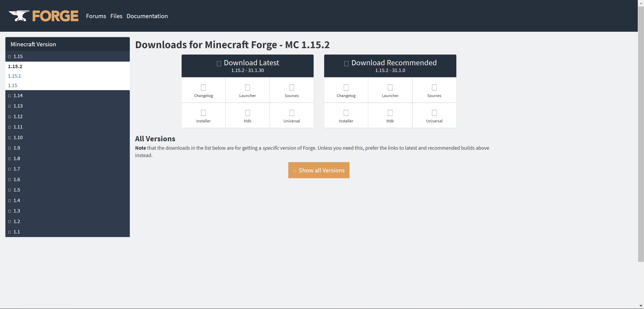This screenshot has width=644, height=309.
Task: Open Launcher under Download Recommended
Action: [x=390, y=90]
